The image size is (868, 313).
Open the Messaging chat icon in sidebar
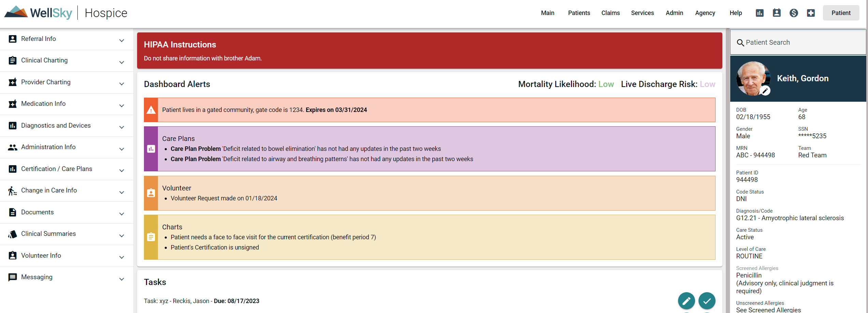coord(13,277)
